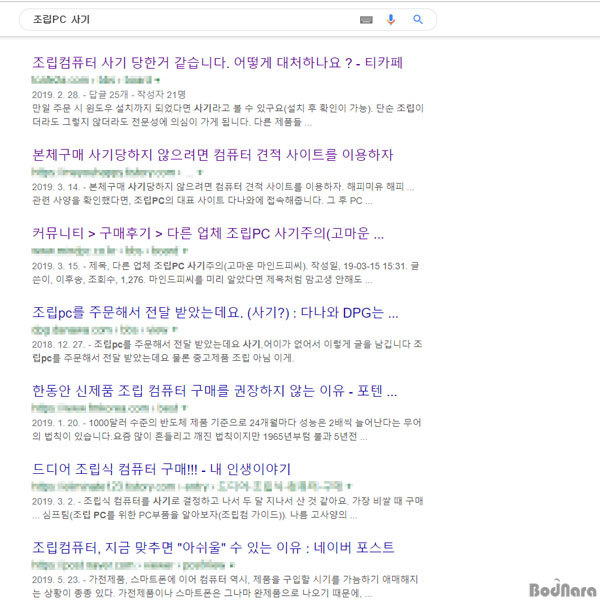Click the blue magnifier search icon
Image resolution: width=600 pixels, height=600 pixels.
(418, 19)
